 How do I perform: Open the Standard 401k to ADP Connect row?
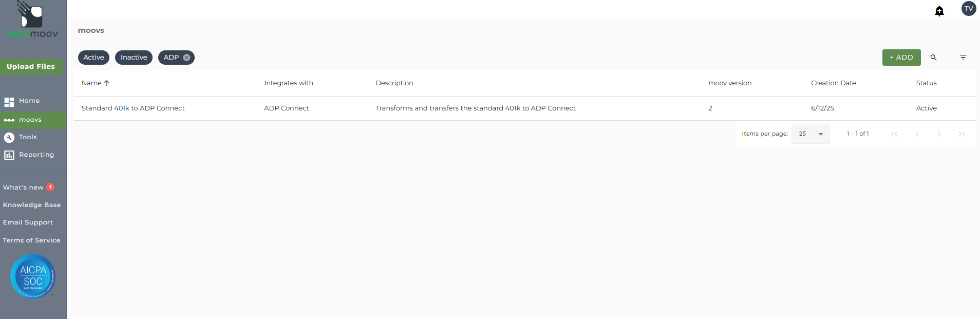525,108
